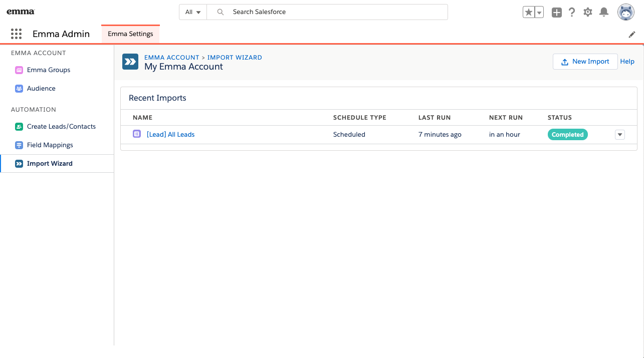This screenshot has width=644, height=358.
Task: Click the Import Wizard header icon
Action: coord(130,62)
